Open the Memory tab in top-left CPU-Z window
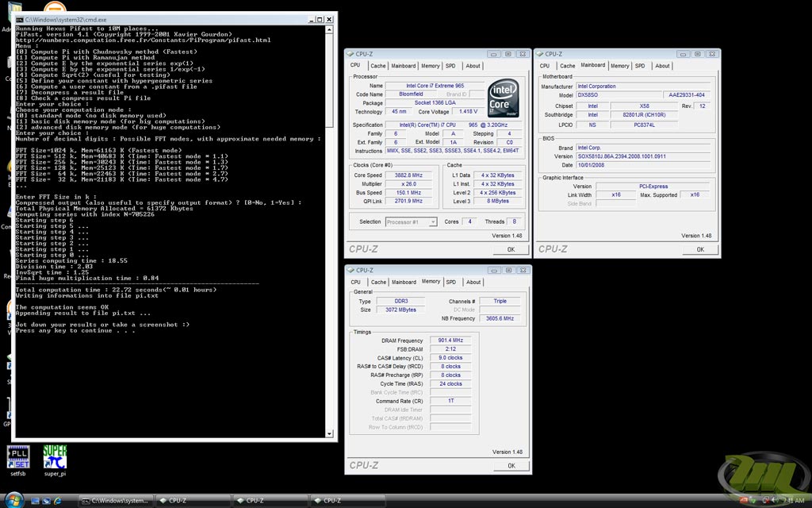 (x=431, y=66)
